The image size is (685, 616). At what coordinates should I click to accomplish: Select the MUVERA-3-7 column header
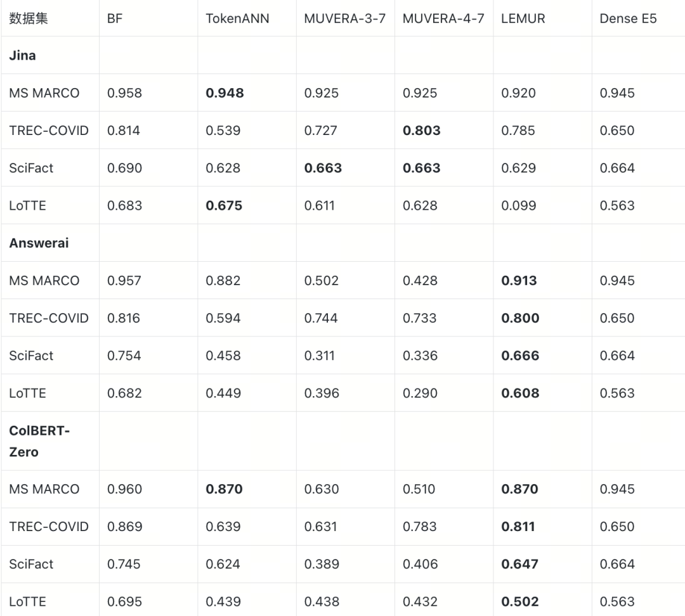pos(344,18)
